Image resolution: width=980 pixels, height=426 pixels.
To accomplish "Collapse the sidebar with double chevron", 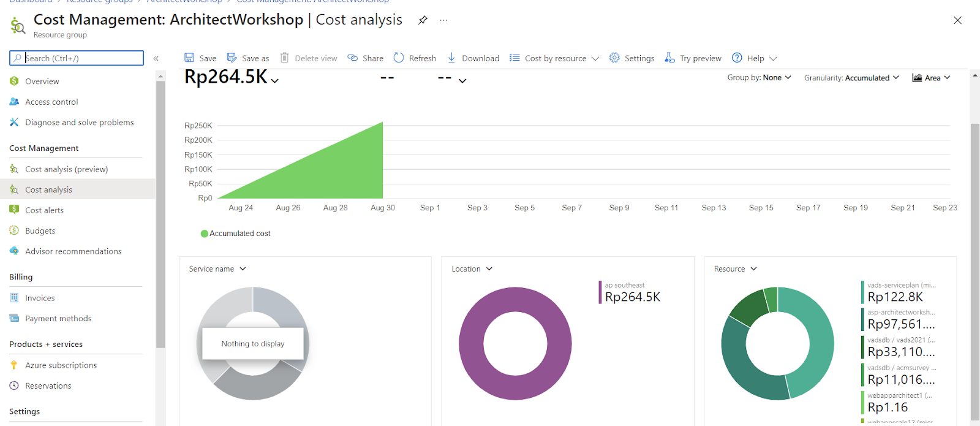I will click(156, 58).
